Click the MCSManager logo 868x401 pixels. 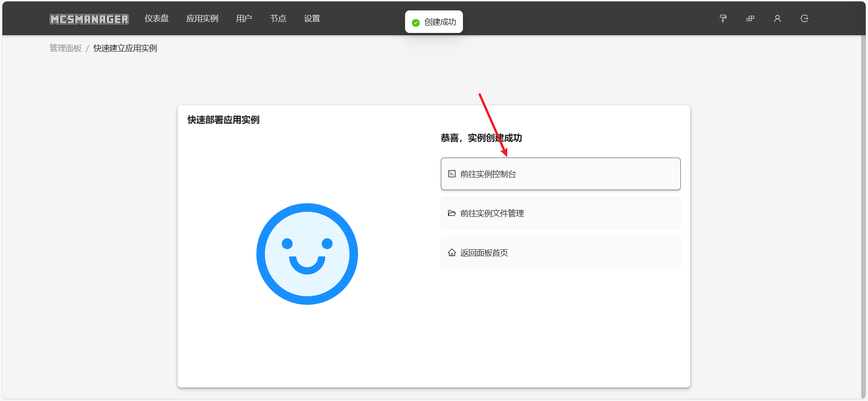point(89,19)
